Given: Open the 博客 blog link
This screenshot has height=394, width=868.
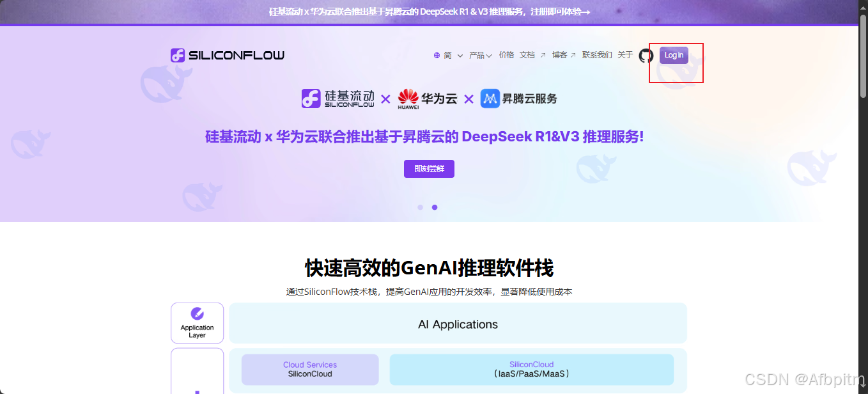Looking at the screenshot, I should click(564, 55).
